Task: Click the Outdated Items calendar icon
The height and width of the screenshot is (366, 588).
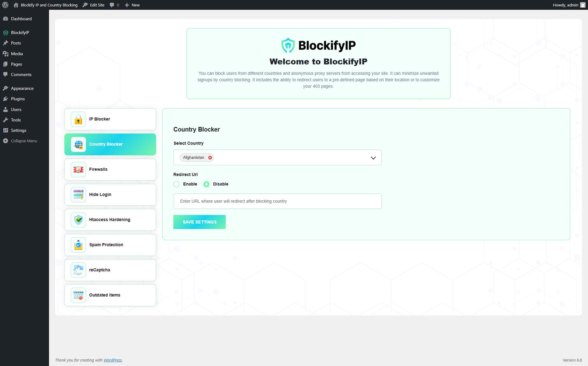Action: (x=78, y=295)
